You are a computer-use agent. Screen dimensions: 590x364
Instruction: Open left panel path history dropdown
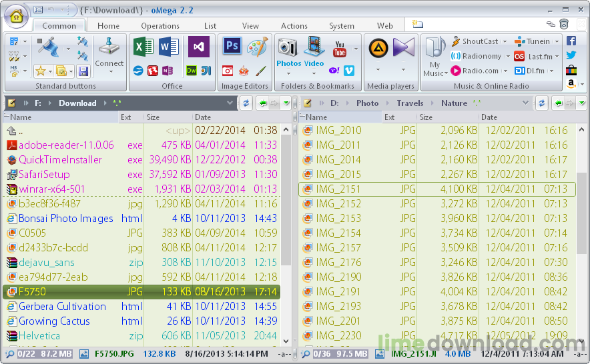point(230,103)
